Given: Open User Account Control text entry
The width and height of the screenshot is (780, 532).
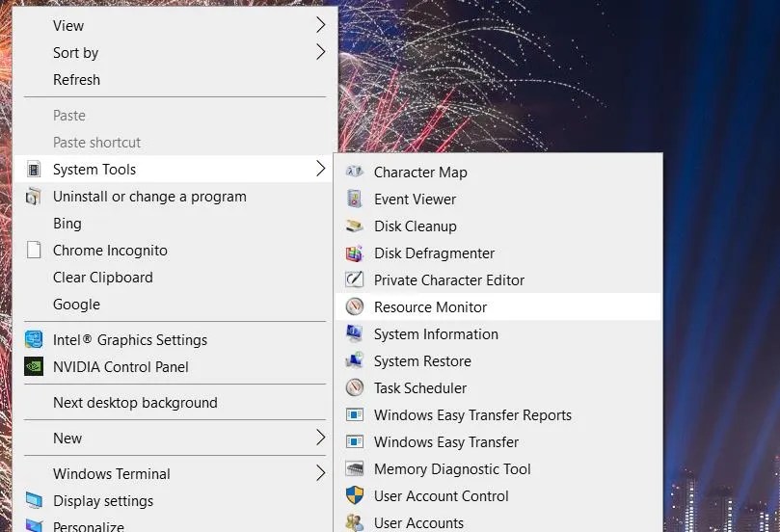Looking at the screenshot, I should [442, 495].
